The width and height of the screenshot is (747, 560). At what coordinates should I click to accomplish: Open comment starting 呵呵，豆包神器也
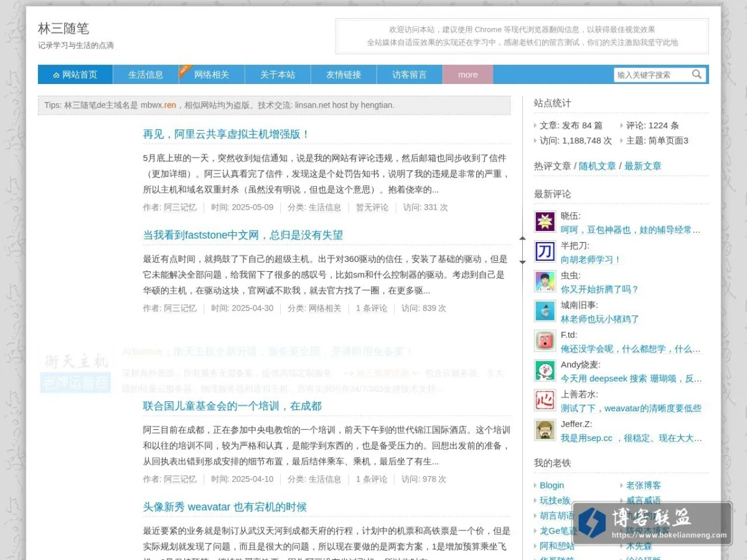tap(631, 230)
